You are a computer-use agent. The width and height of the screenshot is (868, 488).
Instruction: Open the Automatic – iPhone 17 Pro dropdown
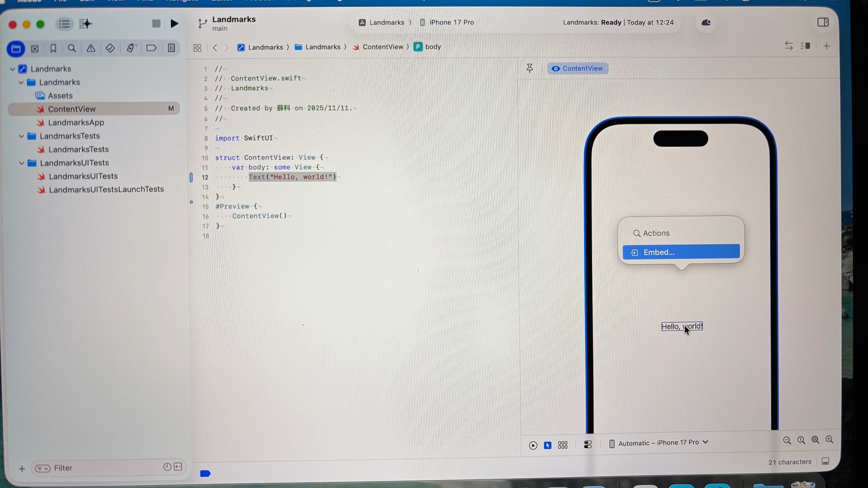tap(659, 442)
